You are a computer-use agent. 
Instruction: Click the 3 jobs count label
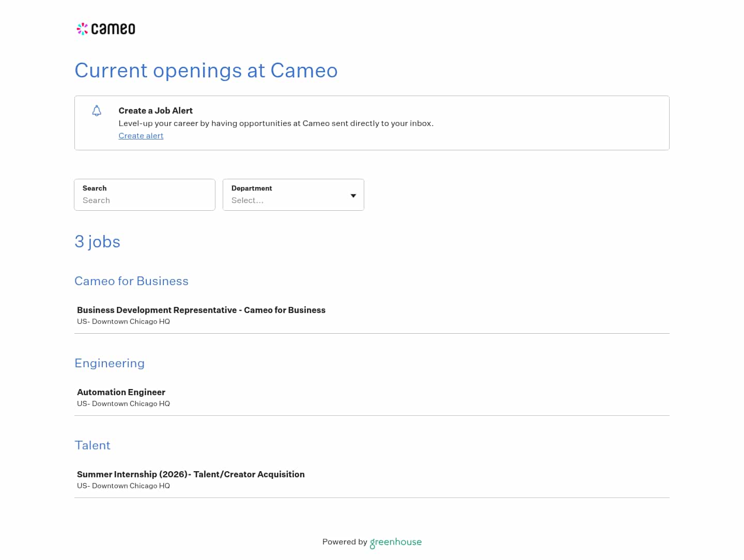point(97,242)
